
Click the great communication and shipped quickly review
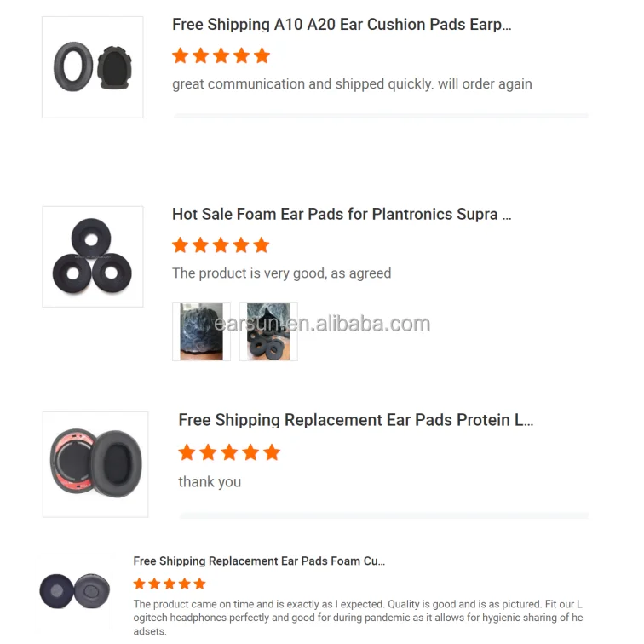click(352, 84)
